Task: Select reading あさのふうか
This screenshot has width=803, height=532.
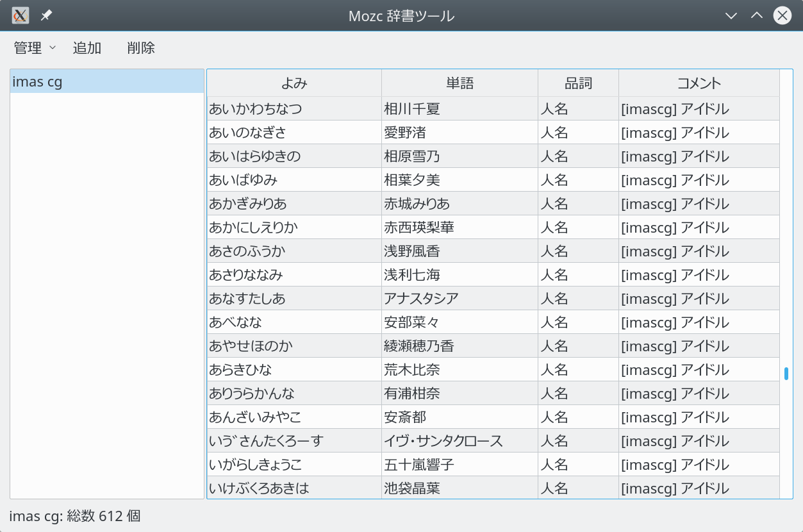Action: pyautogui.click(x=294, y=251)
